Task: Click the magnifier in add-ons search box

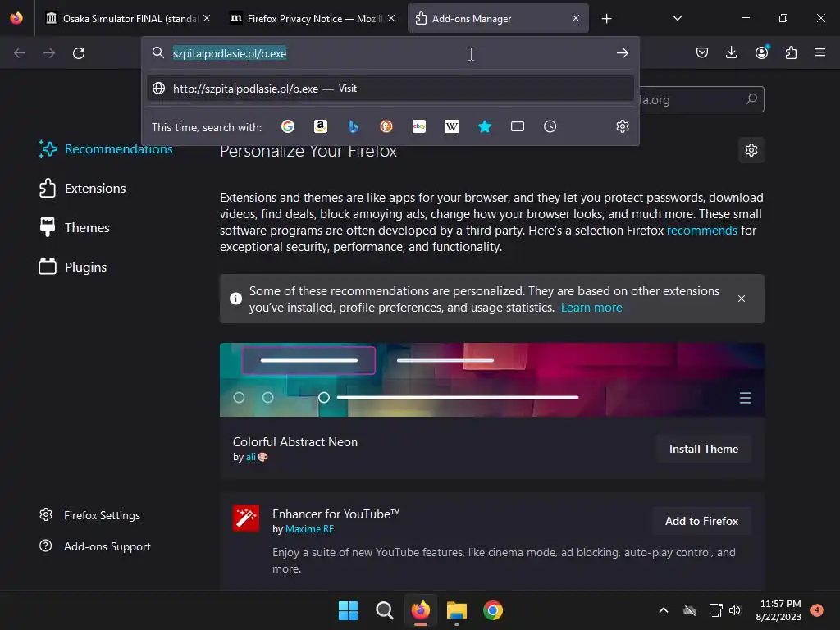Action: (x=751, y=99)
